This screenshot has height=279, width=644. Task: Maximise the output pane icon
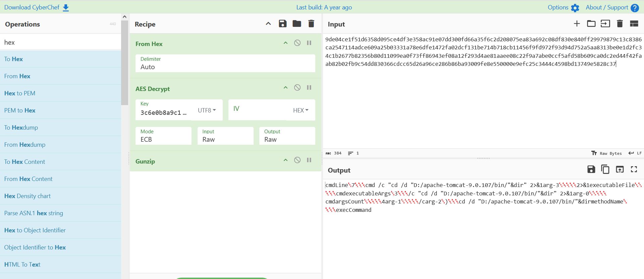tap(634, 169)
